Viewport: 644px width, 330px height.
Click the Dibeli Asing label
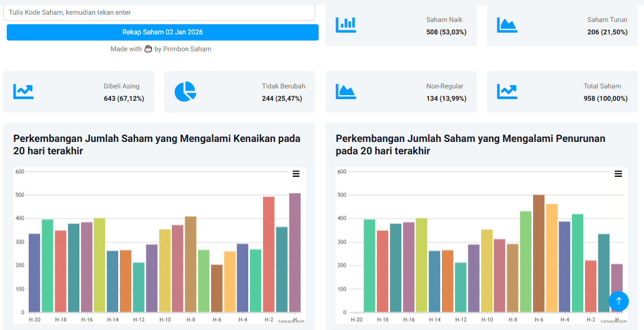point(122,86)
